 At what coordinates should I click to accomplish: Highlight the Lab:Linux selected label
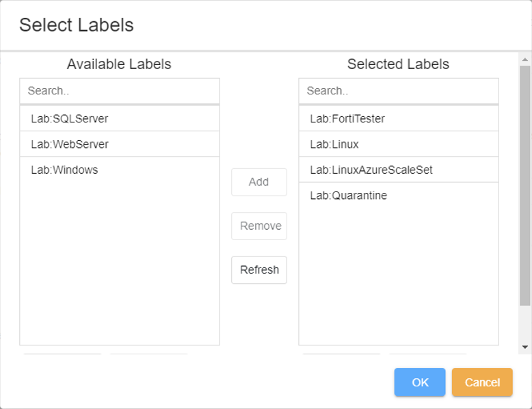334,144
